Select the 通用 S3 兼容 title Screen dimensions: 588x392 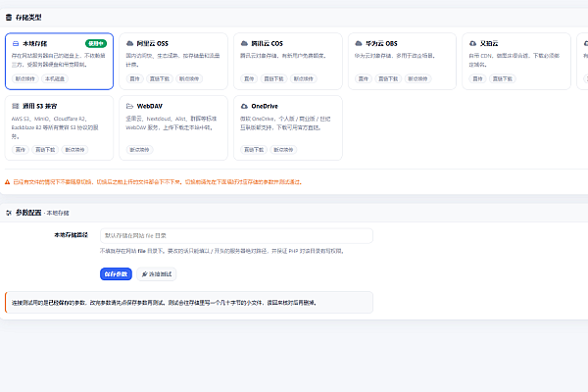tap(40, 106)
